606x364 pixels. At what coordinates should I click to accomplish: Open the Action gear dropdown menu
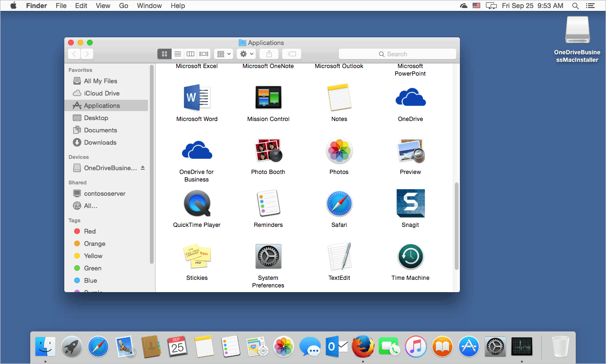pos(247,54)
